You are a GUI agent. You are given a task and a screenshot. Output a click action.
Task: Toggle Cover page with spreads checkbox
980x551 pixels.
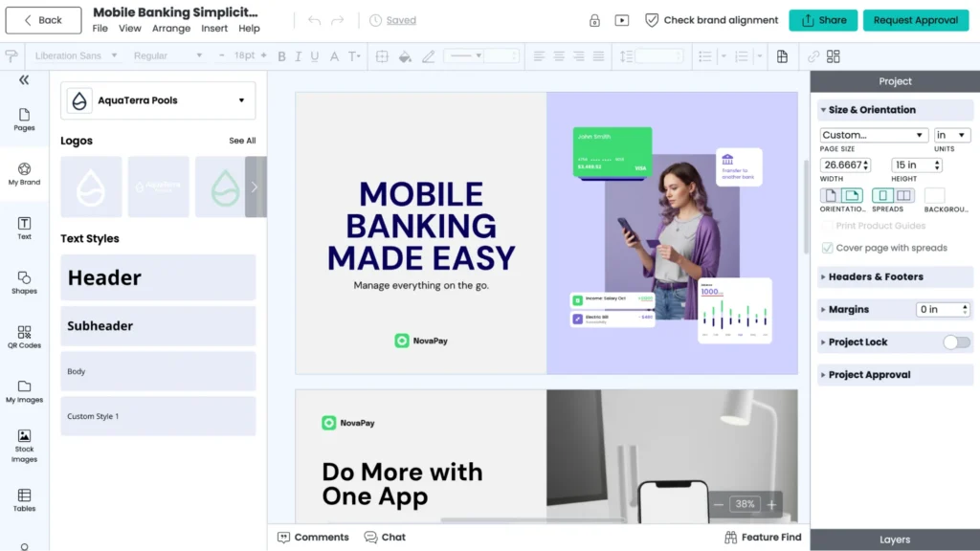[828, 248]
